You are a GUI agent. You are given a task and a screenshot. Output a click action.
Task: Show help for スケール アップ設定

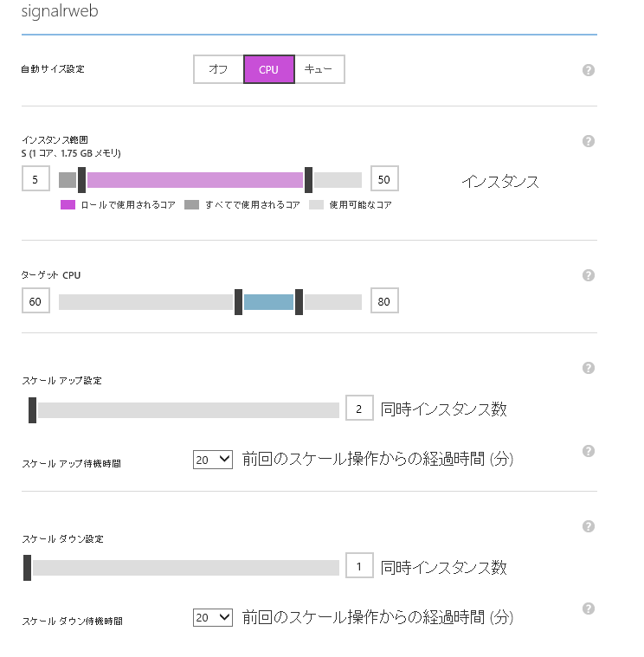[589, 368]
